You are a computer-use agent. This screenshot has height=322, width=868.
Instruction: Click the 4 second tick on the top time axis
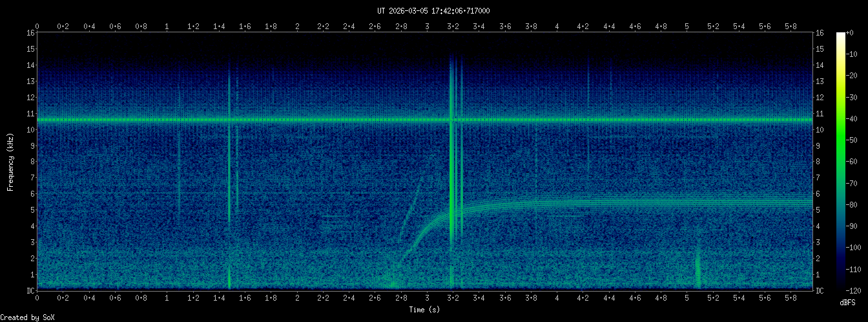557,27
